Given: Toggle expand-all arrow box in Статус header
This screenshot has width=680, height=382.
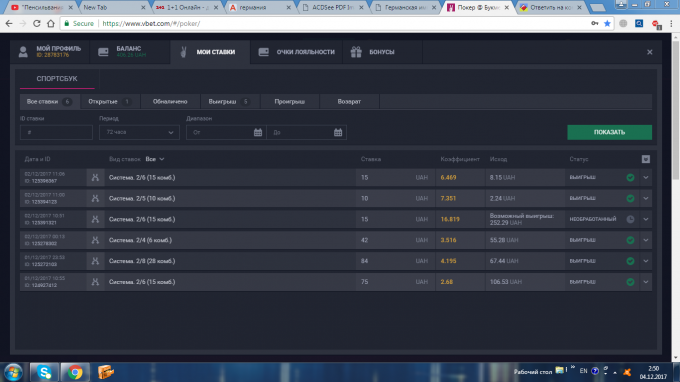Looking at the screenshot, I should click(646, 159).
